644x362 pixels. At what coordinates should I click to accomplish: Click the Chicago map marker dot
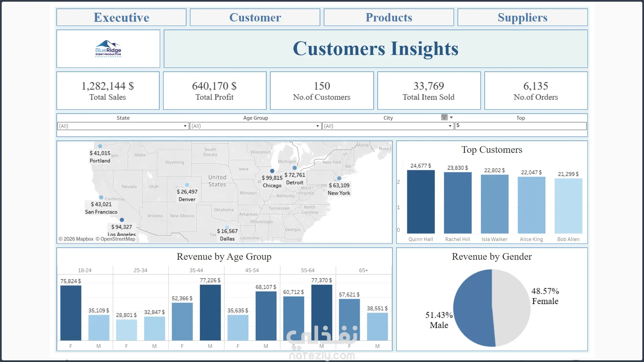coord(272,171)
